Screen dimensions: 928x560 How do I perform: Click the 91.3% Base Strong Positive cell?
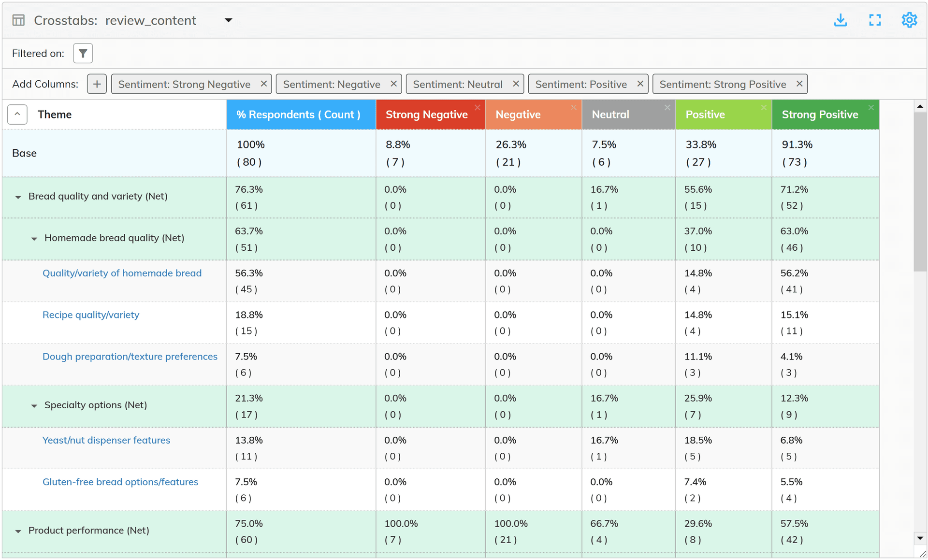(826, 153)
